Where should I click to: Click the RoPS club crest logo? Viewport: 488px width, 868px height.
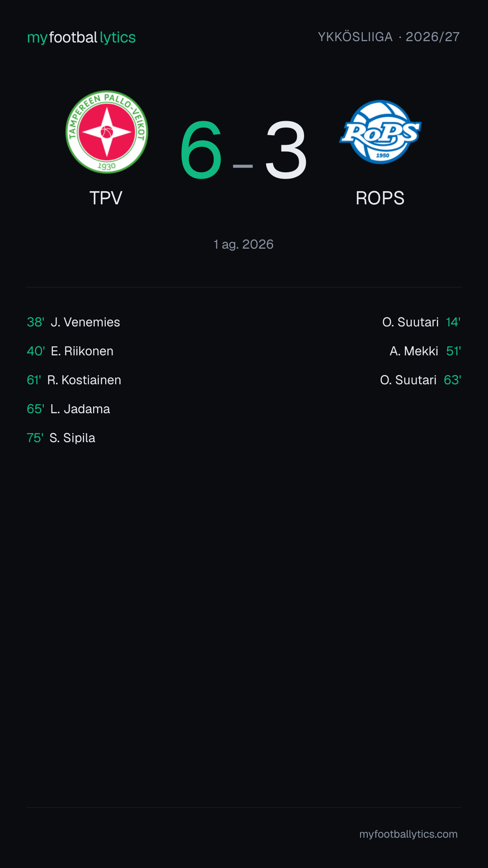380,132
